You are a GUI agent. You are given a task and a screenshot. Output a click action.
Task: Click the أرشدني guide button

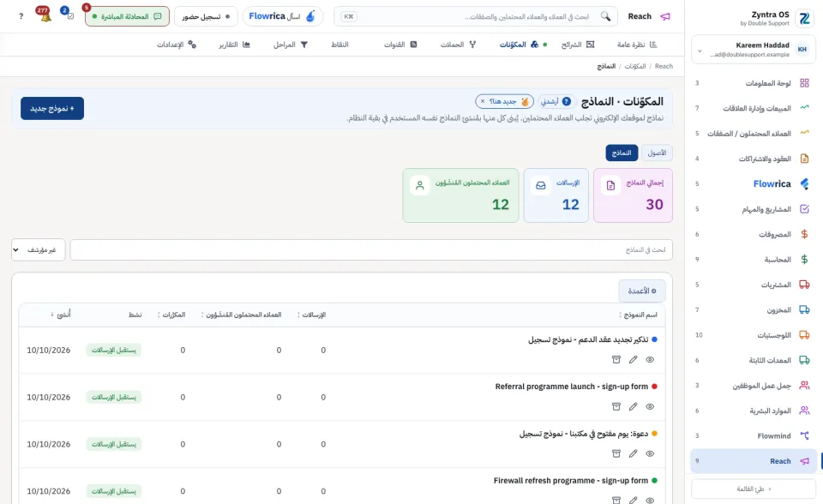(x=556, y=101)
